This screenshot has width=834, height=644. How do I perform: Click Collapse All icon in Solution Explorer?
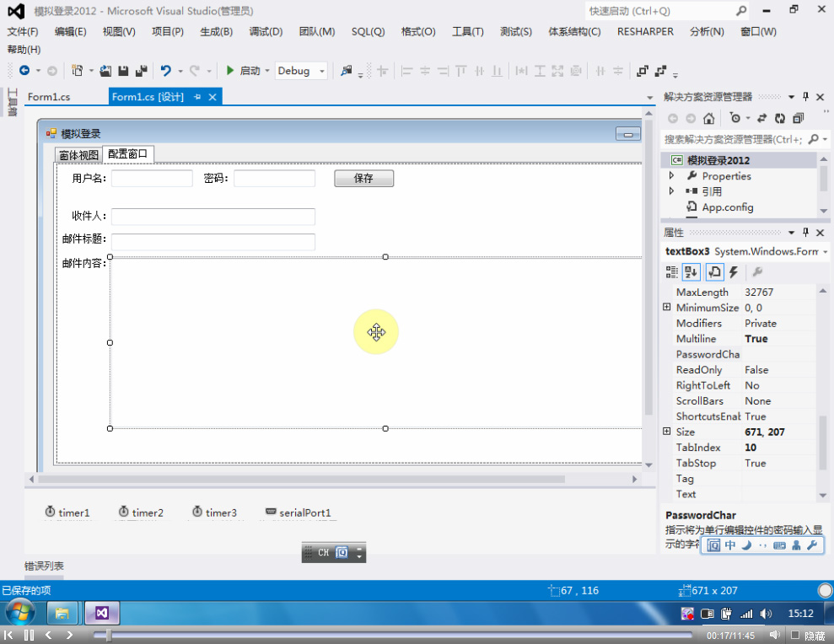[x=798, y=119]
